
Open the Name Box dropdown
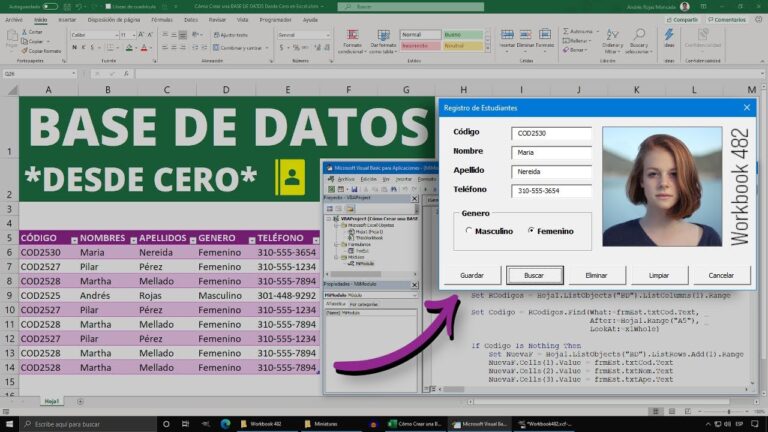click(x=73, y=73)
